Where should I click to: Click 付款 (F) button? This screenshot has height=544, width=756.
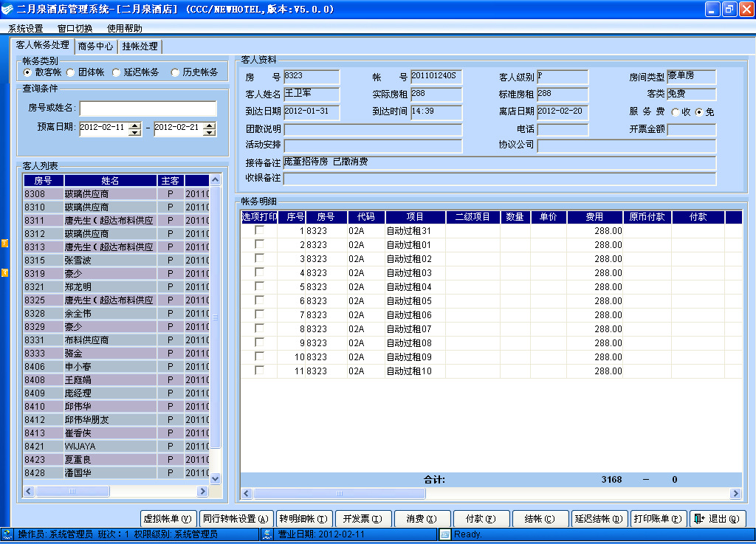coord(481,519)
